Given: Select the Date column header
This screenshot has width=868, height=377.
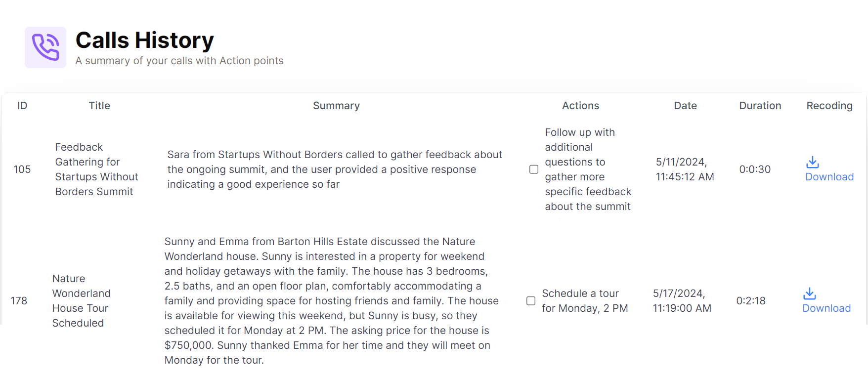Looking at the screenshot, I should pyautogui.click(x=685, y=106).
